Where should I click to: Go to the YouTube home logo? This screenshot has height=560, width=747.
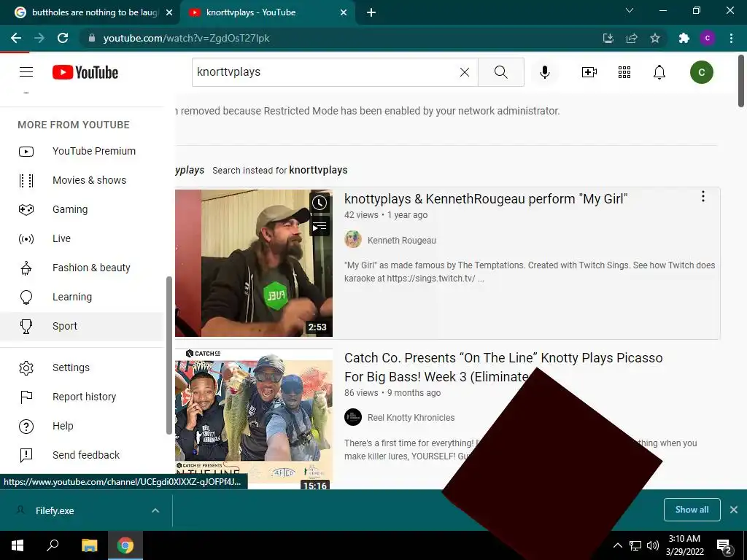coord(85,72)
